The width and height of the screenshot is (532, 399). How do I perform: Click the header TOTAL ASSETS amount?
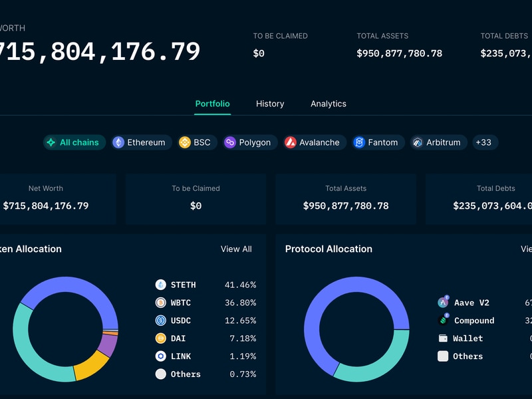[x=400, y=53]
